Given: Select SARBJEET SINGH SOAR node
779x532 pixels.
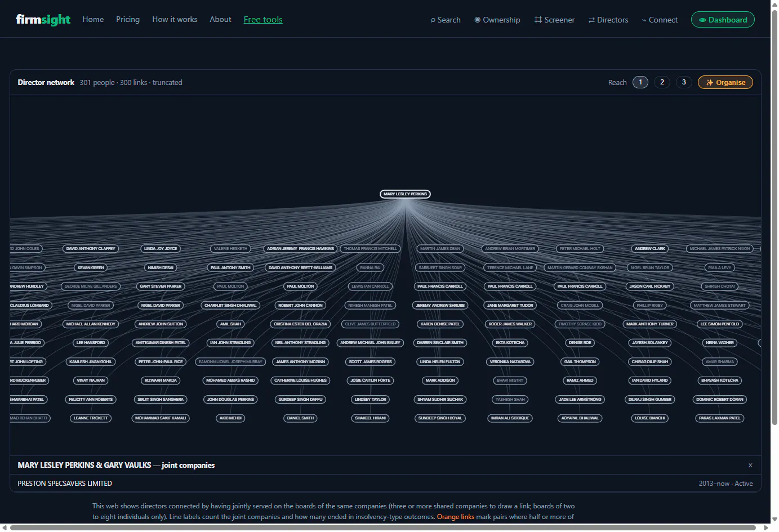Looking at the screenshot, I should pyautogui.click(x=440, y=267).
